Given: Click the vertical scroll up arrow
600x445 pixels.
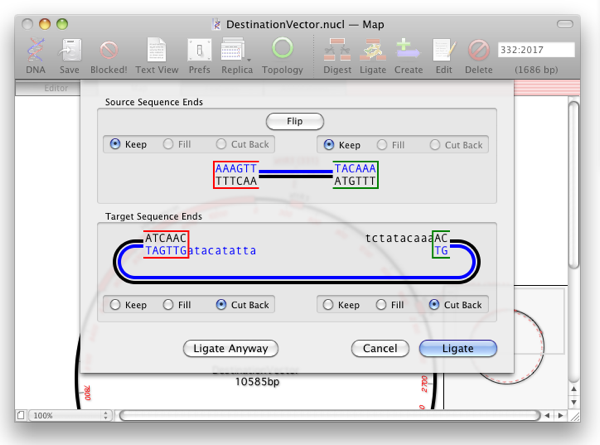Looking at the screenshot, I should (574, 389).
